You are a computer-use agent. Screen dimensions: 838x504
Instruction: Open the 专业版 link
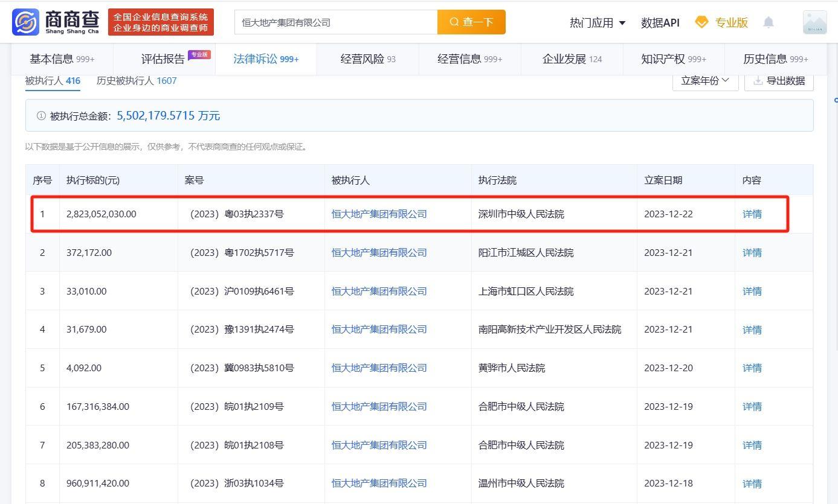(x=732, y=22)
